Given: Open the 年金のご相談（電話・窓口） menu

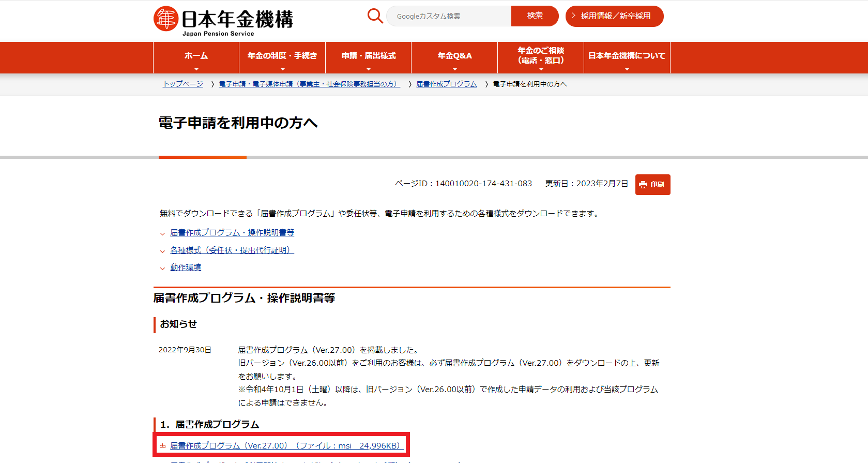Looking at the screenshot, I should [540, 57].
